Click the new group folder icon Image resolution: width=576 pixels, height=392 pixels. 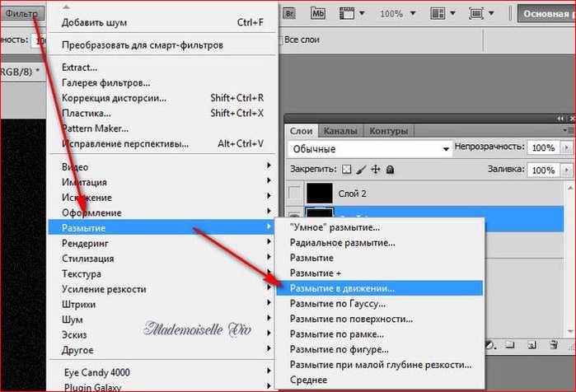pos(510,345)
